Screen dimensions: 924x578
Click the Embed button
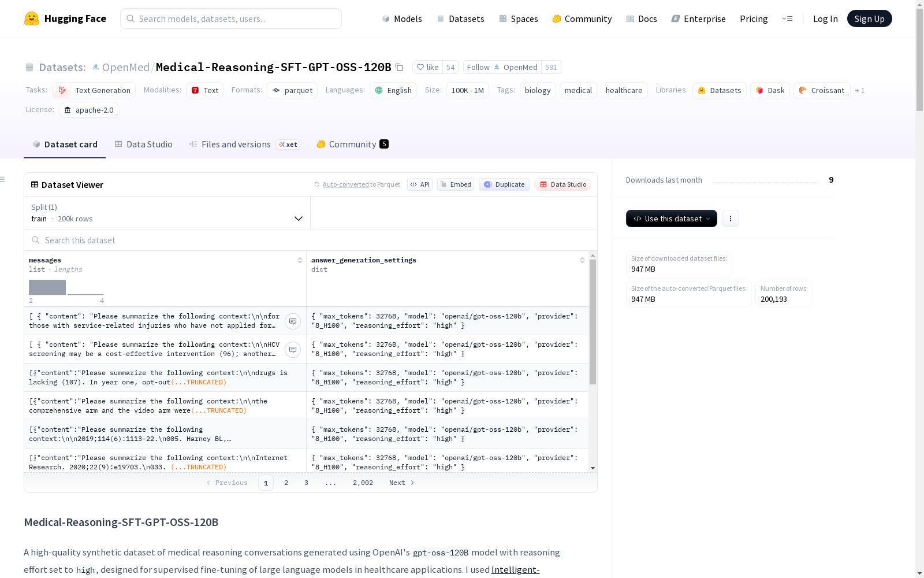pos(456,184)
